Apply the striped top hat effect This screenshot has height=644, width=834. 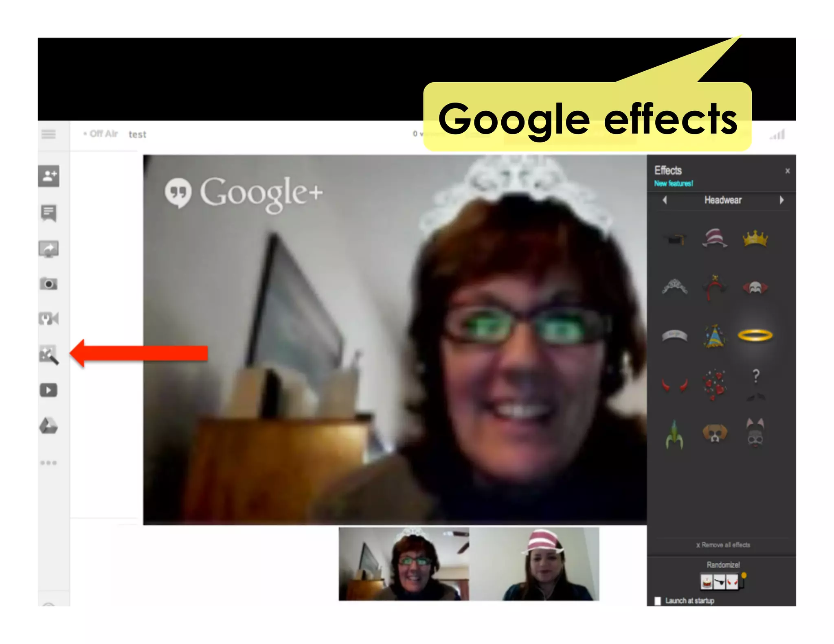[x=715, y=238]
